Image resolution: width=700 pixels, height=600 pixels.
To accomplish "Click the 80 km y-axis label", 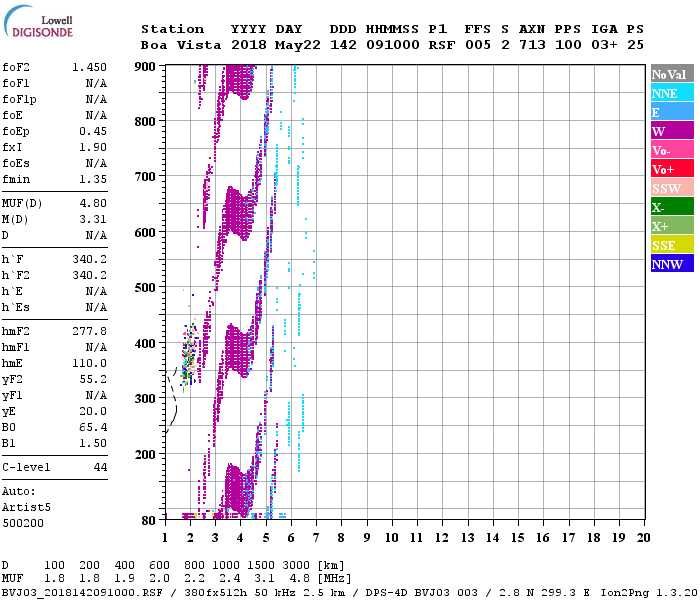I will (x=149, y=521).
